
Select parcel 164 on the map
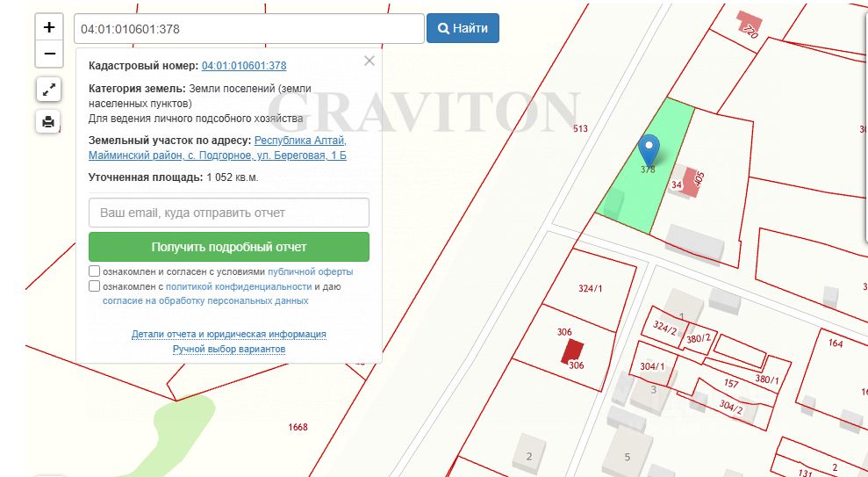point(836,343)
